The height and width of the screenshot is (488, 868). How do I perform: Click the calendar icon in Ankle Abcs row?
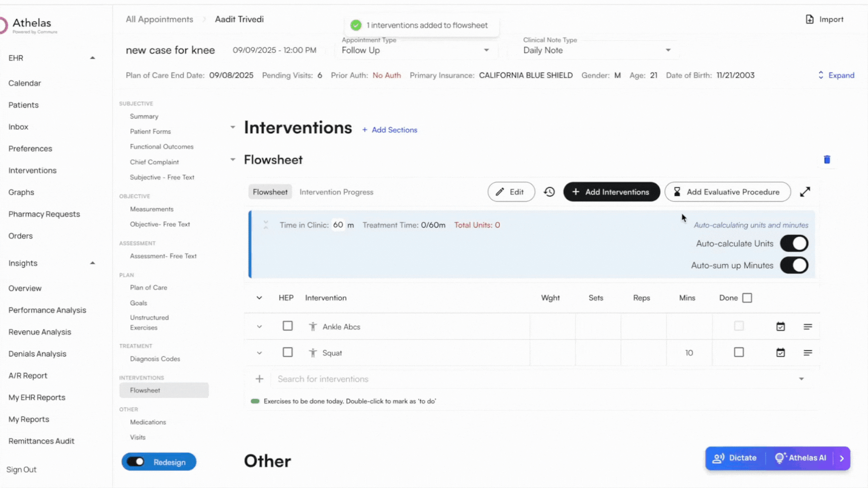780,327
